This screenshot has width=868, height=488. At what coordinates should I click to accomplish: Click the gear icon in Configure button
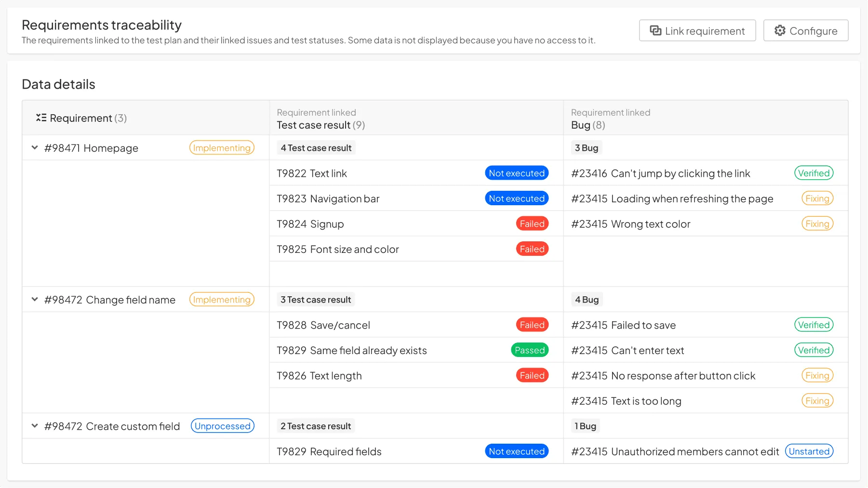coord(780,31)
